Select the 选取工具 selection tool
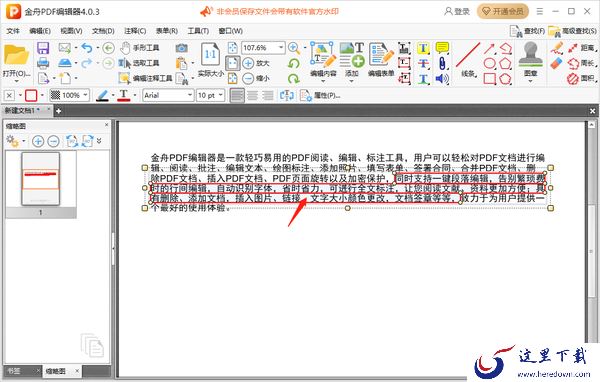The width and height of the screenshot is (600, 382). pos(139,63)
